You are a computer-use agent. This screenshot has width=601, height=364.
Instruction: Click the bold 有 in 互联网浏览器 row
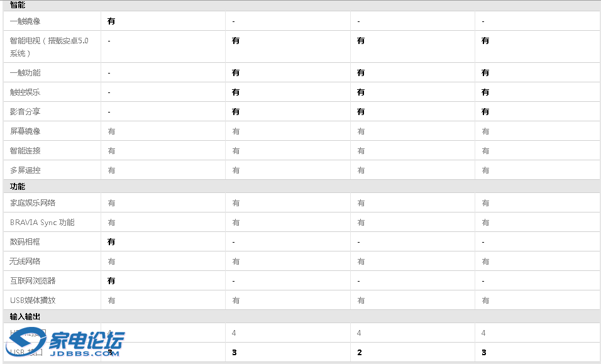(111, 281)
